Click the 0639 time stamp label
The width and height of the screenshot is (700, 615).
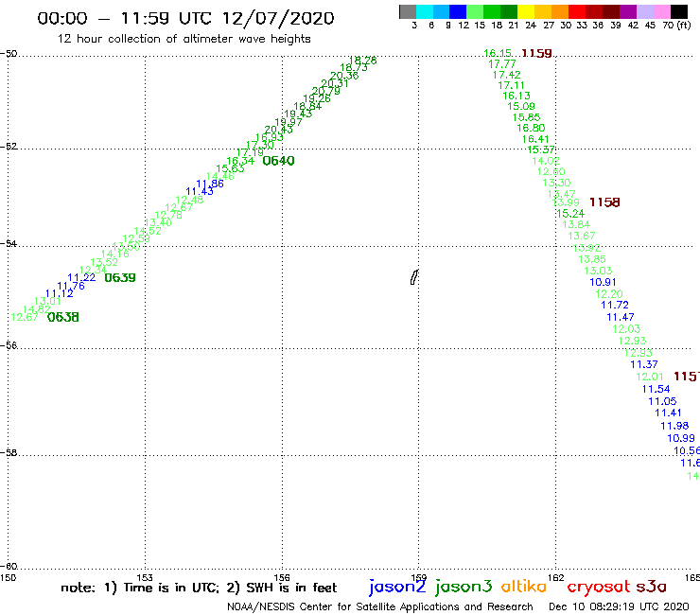point(119,278)
